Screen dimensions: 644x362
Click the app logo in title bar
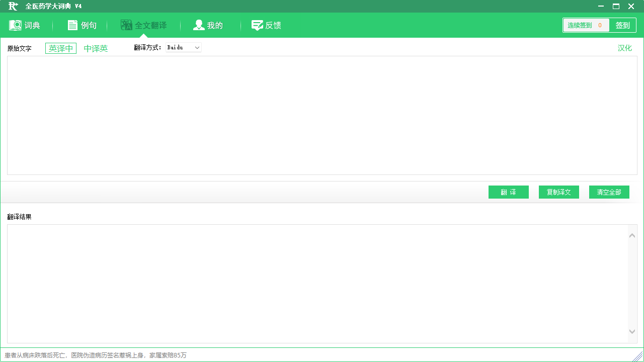[14, 6]
